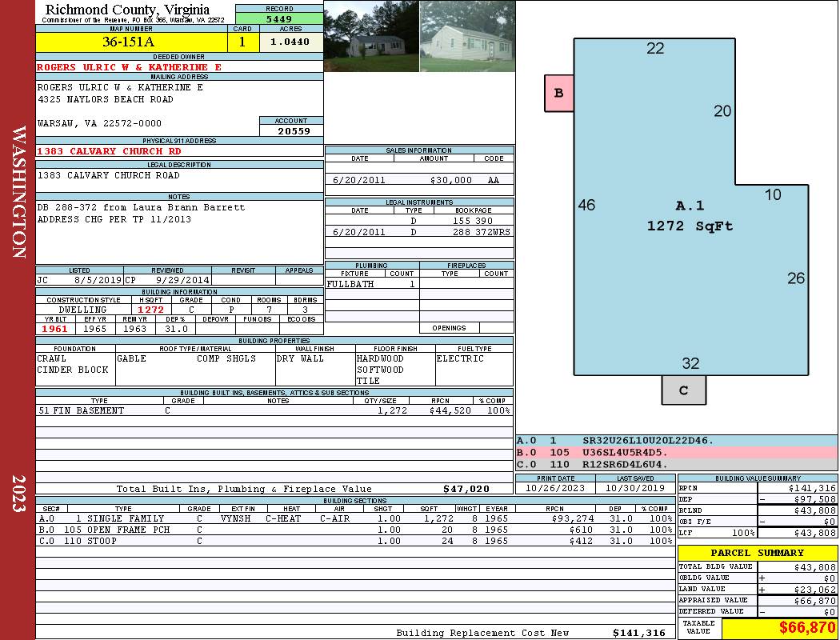Select the account number 20559

294,131
